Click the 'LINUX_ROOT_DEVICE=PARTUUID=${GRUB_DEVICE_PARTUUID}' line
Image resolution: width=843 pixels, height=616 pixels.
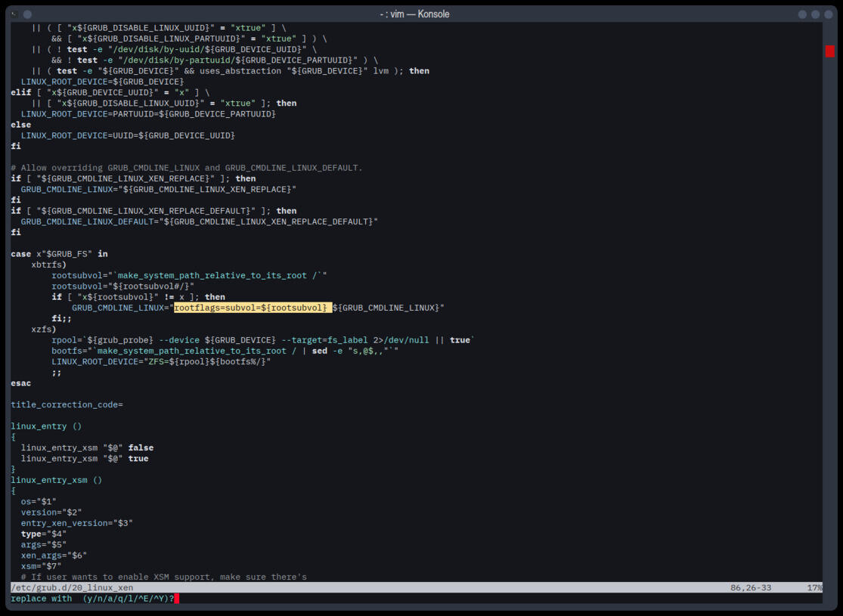pos(148,114)
